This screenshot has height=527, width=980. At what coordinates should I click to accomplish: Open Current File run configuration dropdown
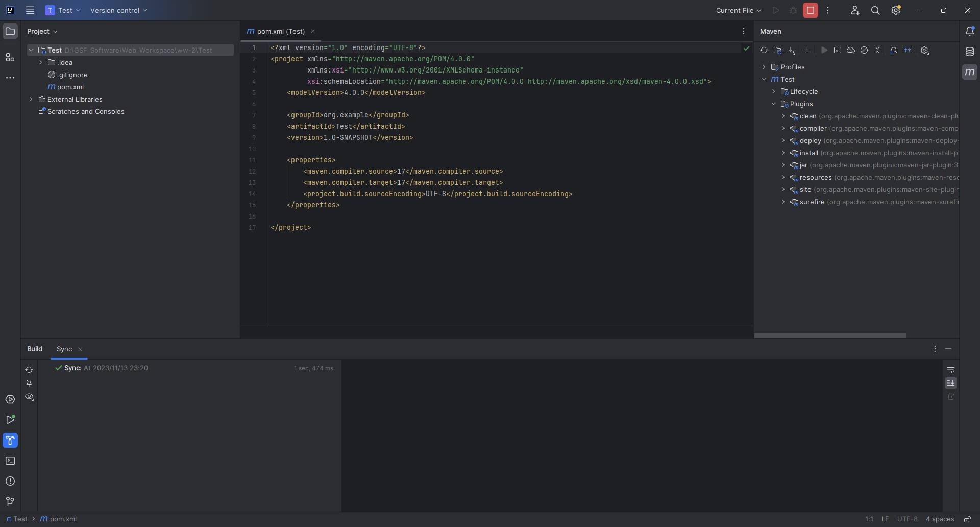coord(739,10)
